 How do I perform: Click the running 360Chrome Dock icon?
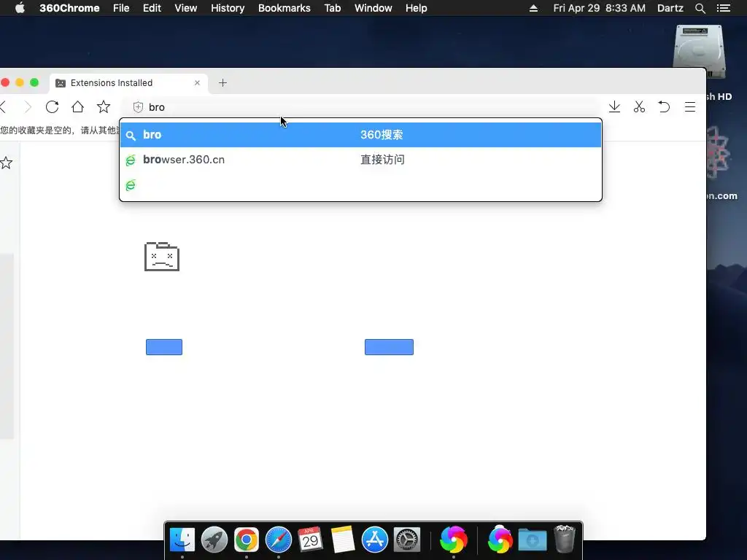[x=454, y=540]
